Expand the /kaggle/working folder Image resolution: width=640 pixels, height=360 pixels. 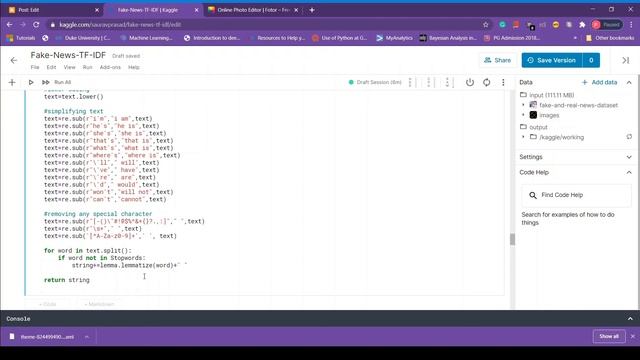pyautogui.click(x=523, y=137)
